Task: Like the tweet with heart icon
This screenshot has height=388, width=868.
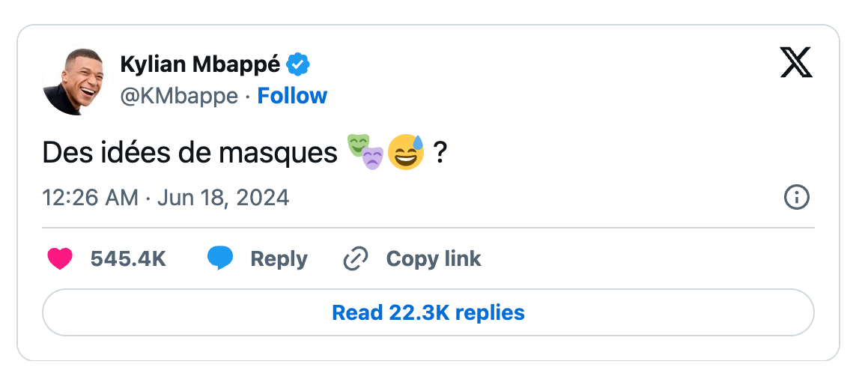Action: 60,259
